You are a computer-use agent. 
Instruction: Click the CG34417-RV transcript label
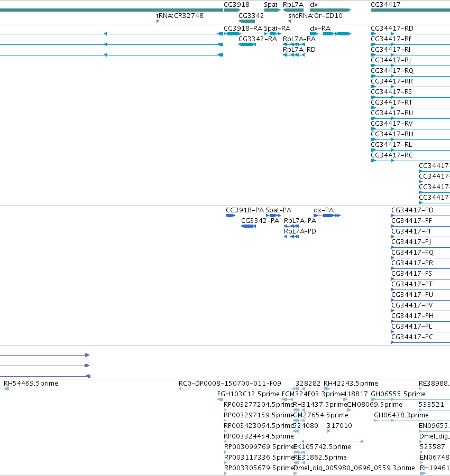[392, 124]
